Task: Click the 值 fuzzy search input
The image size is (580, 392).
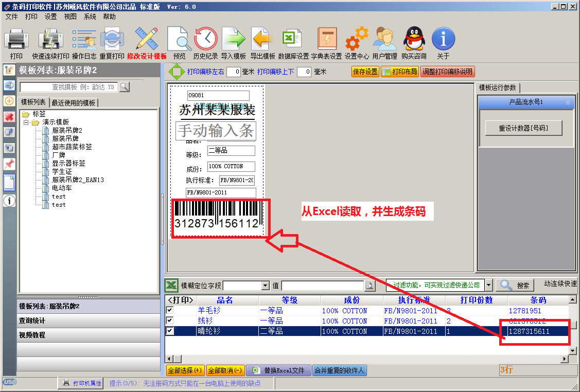Action: [x=323, y=286]
